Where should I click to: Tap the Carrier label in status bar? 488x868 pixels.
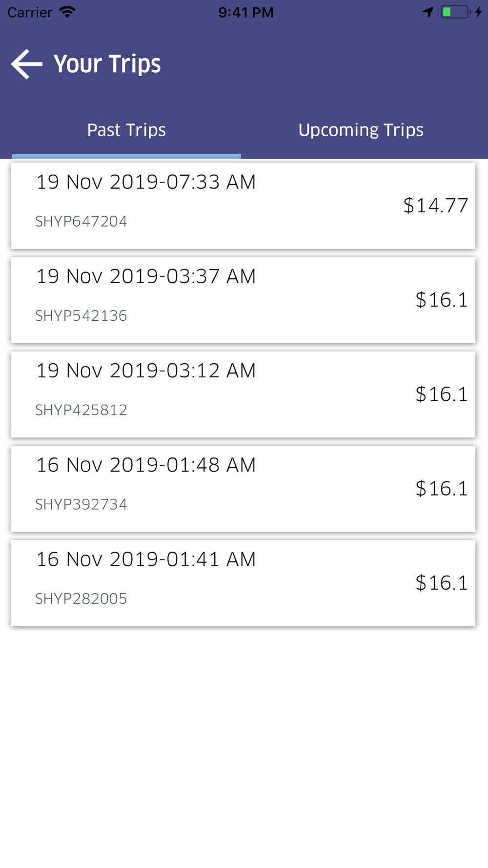click(x=30, y=12)
